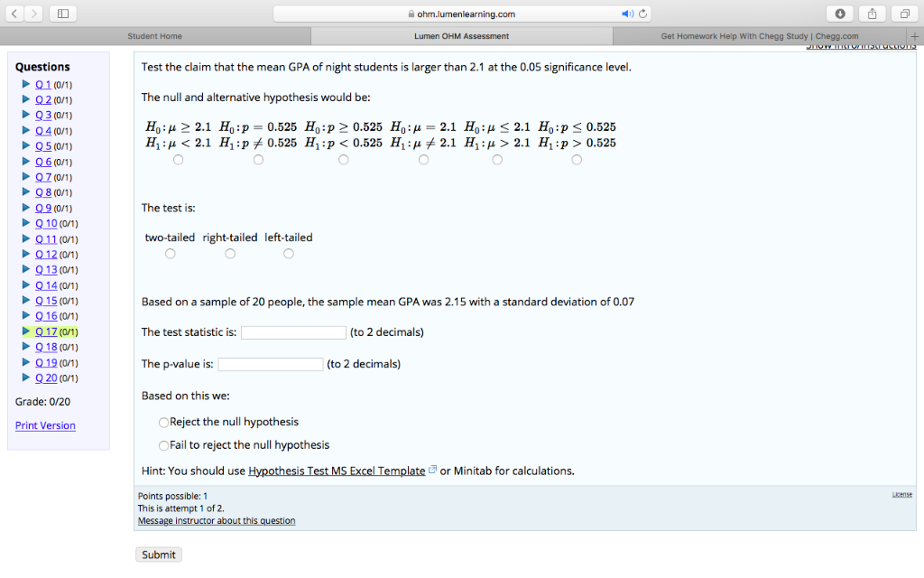Screen dimensions: 924x578
Task: Expand question Q 17
Action: pos(46,331)
